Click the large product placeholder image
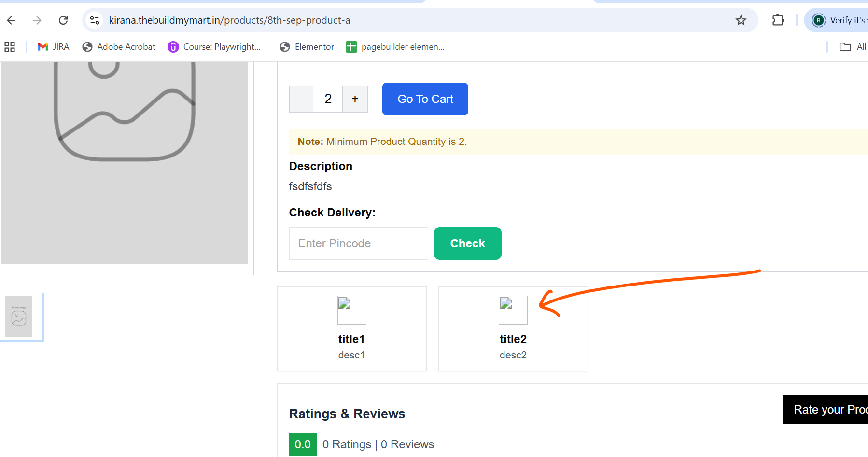 pyautogui.click(x=125, y=163)
